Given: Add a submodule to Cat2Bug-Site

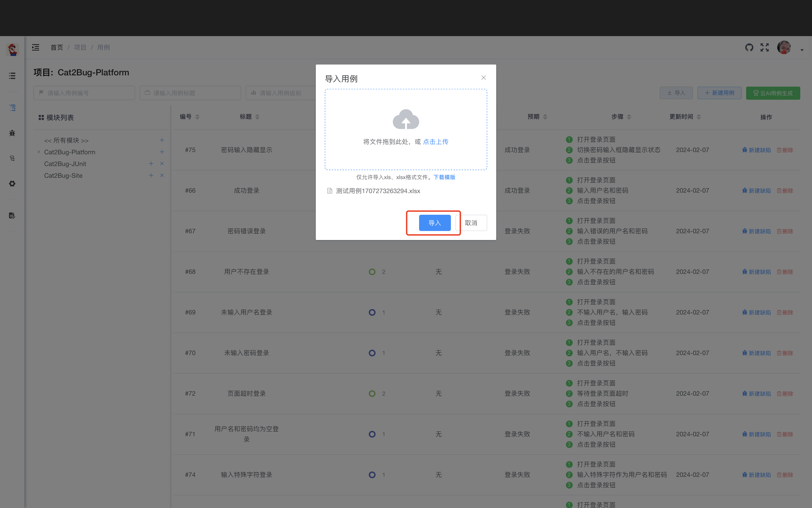Looking at the screenshot, I should click(x=151, y=175).
